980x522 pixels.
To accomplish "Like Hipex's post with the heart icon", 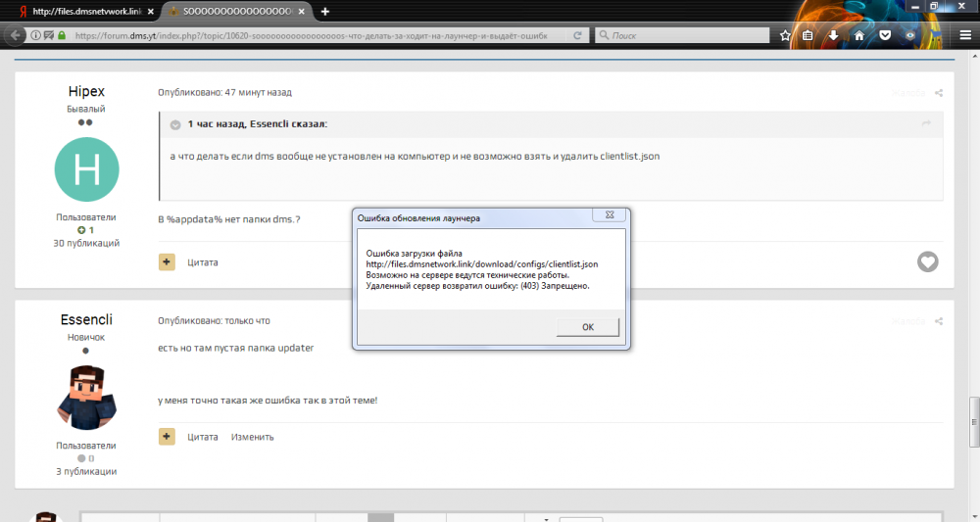I will [x=927, y=261].
